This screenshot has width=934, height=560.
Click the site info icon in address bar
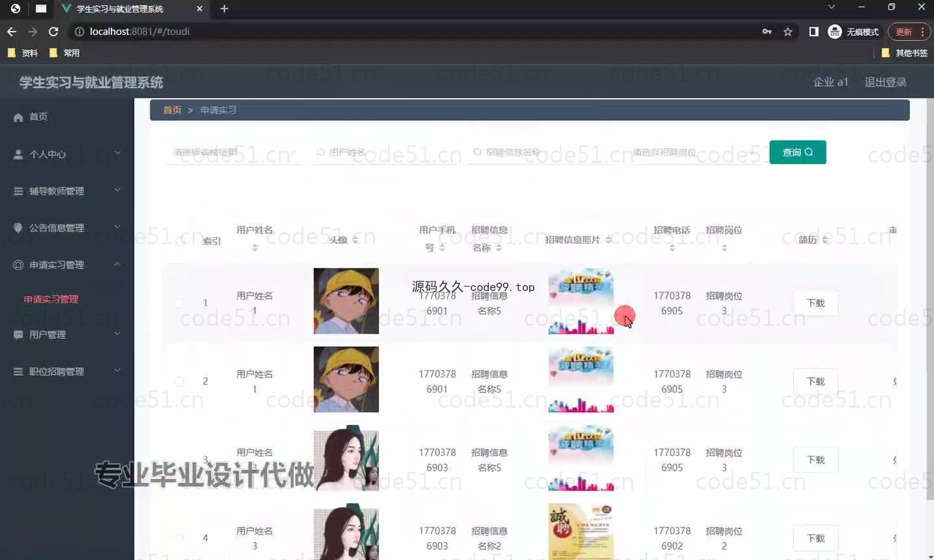point(79,31)
